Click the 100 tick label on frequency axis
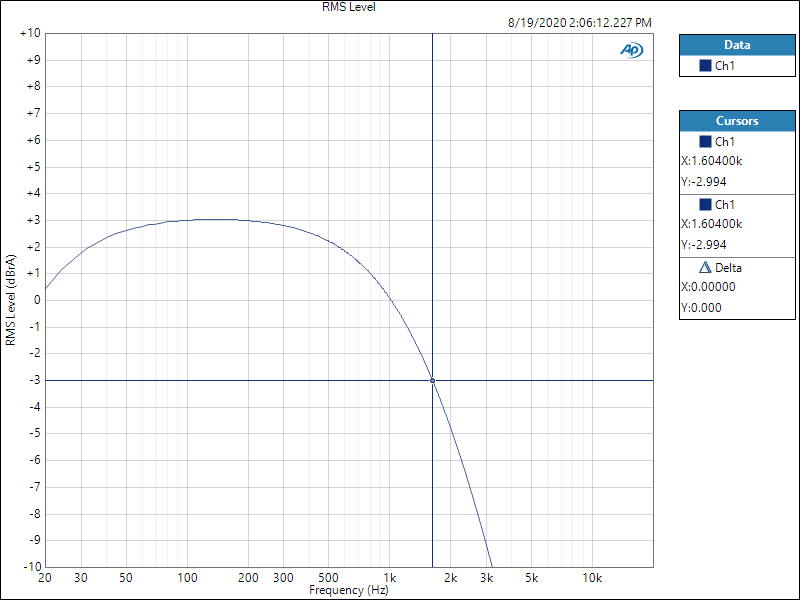The image size is (800, 600). 187,578
